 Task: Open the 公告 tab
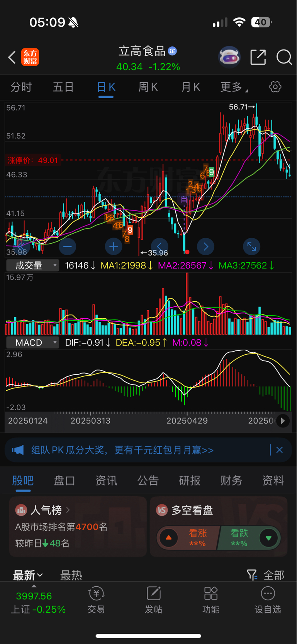[x=148, y=480]
